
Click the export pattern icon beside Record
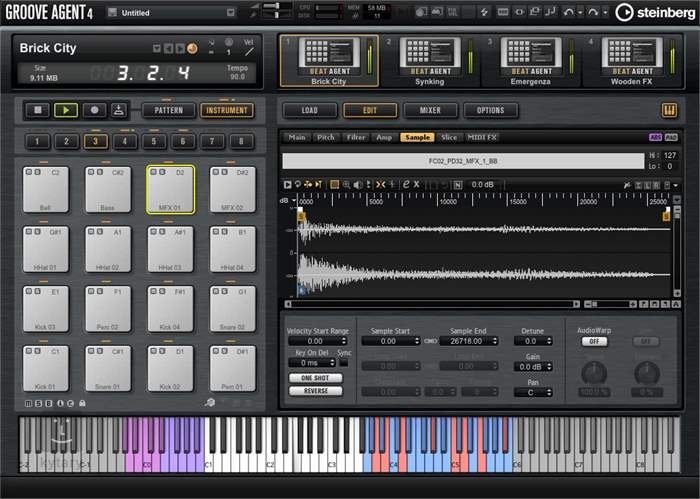[118, 110]
